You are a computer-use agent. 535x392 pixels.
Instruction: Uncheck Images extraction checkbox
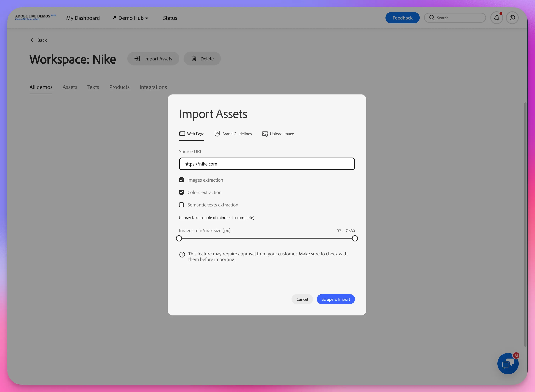click(x=181, y=180)
